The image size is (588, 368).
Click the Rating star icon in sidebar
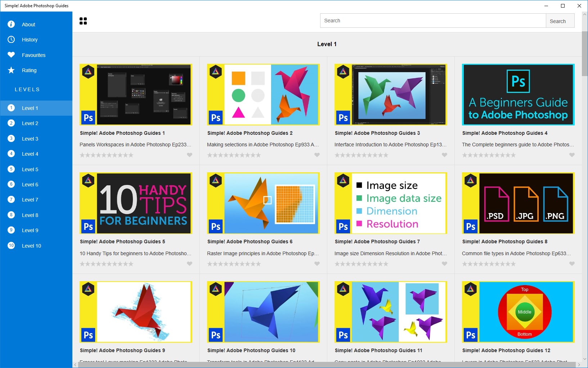[11, 70]
